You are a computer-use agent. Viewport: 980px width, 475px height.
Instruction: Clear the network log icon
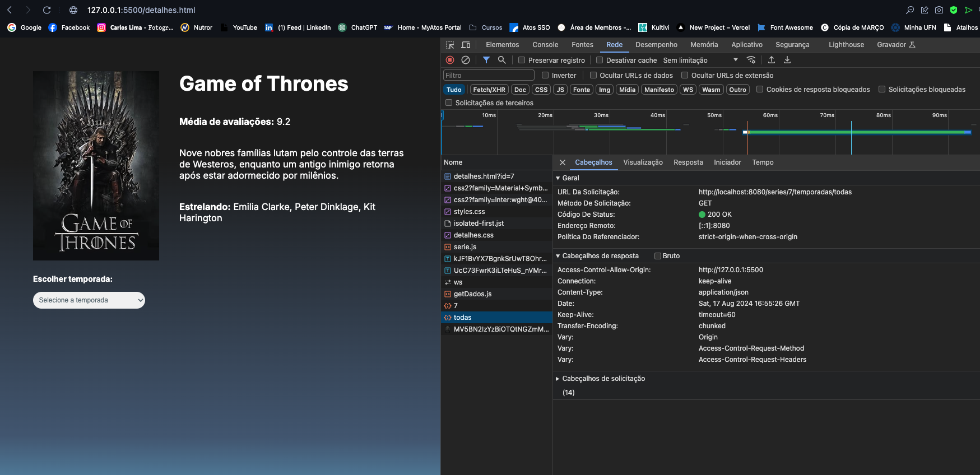pos(466,60)
